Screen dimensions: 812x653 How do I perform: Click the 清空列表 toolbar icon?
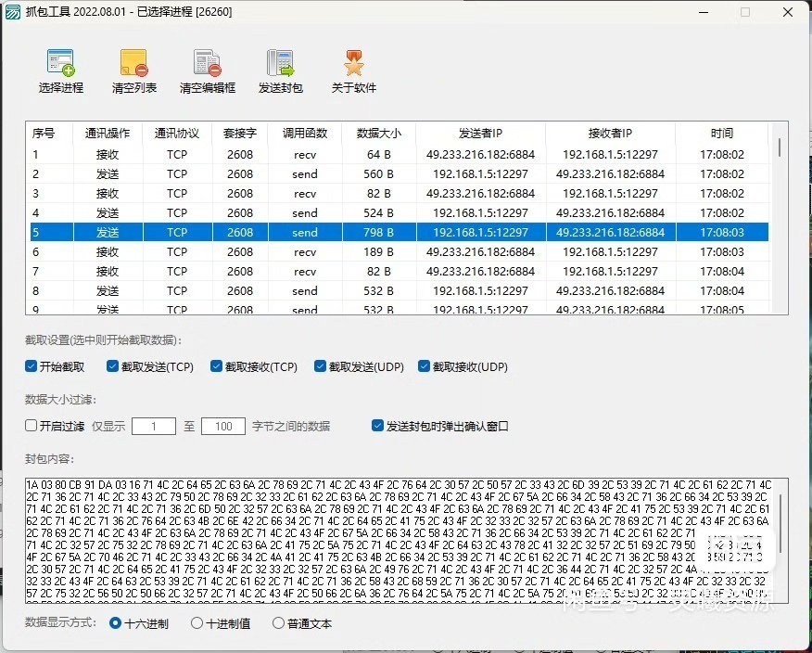(134, 63)
